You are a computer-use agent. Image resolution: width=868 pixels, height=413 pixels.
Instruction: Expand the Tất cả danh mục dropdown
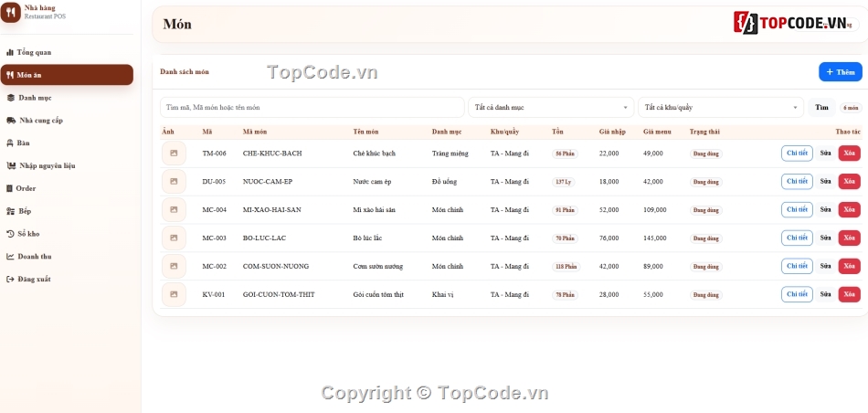click(x=551, y=108)
